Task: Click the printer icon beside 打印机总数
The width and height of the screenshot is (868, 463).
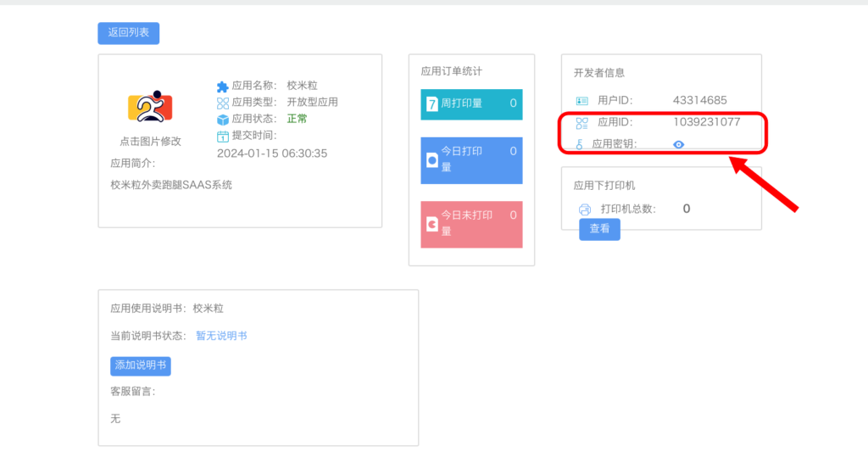Action: tap(585, 209)
